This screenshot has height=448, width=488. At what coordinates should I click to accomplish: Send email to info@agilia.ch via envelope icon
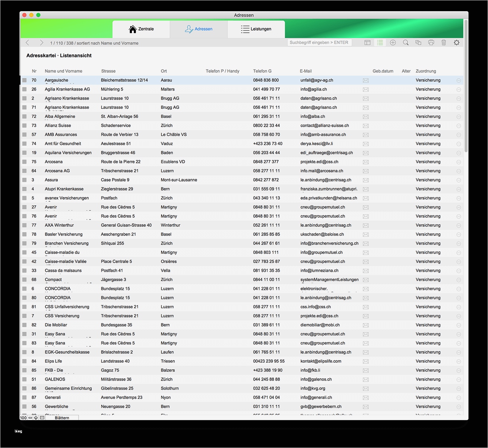tap(366, 89)
